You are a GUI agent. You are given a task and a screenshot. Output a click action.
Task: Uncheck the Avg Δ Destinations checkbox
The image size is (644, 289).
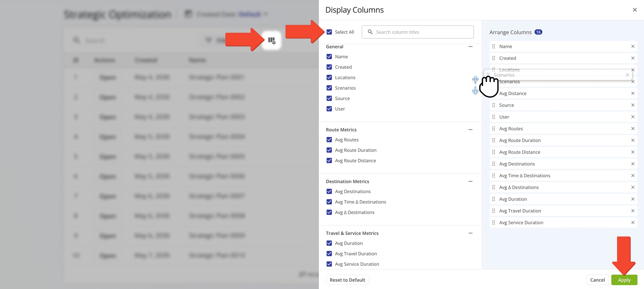(329, 212)
